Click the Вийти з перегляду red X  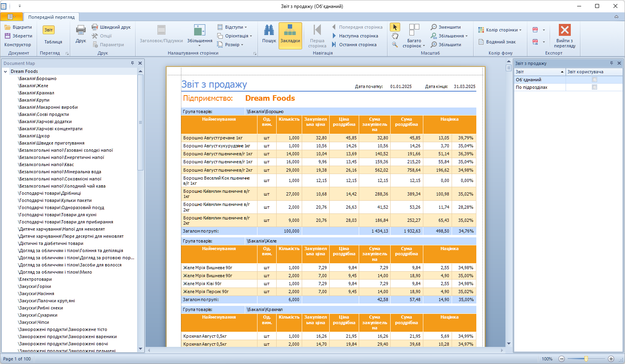point(564,30)
